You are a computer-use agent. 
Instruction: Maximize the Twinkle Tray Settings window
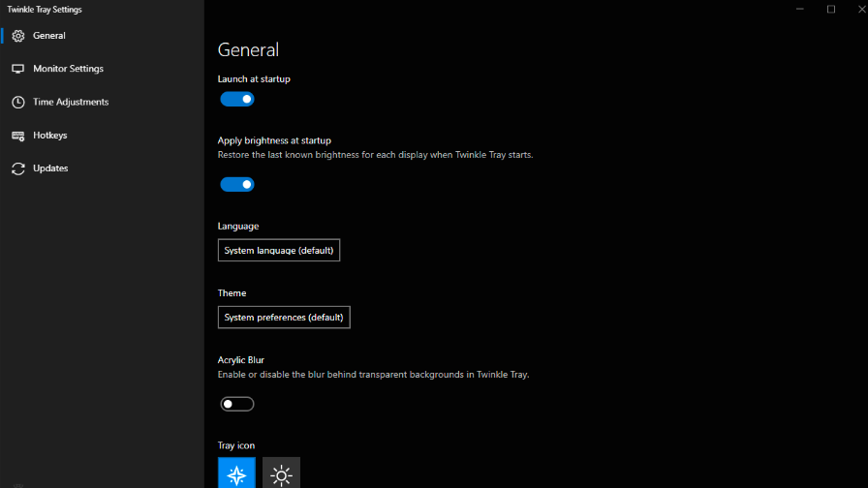click(x=831, y=10)
